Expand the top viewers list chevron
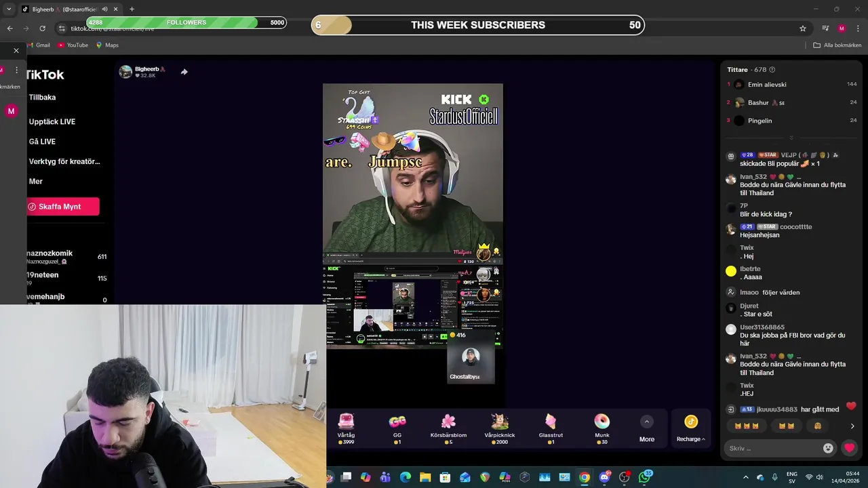Image resolution: width=868 pixels, height=488 pixels. pos(791,138)
